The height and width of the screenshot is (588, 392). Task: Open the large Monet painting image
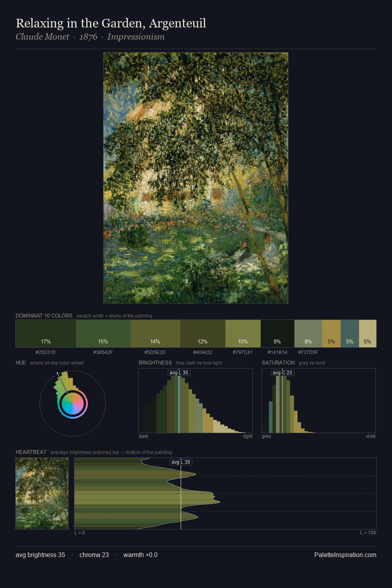pos(196,178)
